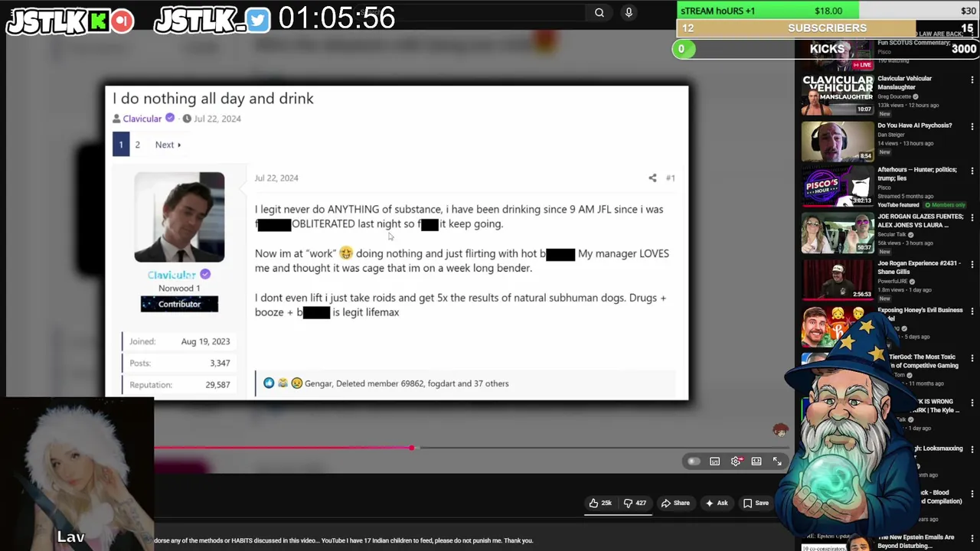The image size is (980, 551).
Task: Click the post timestamp Jul 22, 2024 in post header
Action: click(x=276, y=178)
